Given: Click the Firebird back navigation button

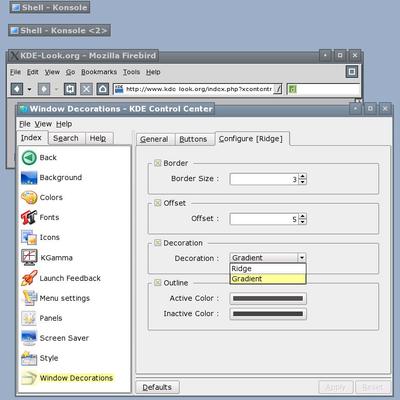Looking at the screenshot, I should pyautogui.click(x=17, y=89).
